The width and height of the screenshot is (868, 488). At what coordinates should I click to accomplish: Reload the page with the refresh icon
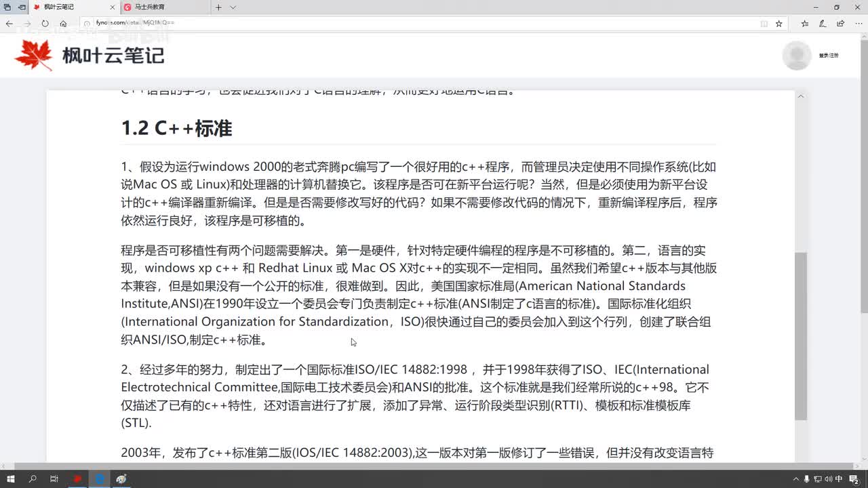pyautogui.click(x=45, y=23)
